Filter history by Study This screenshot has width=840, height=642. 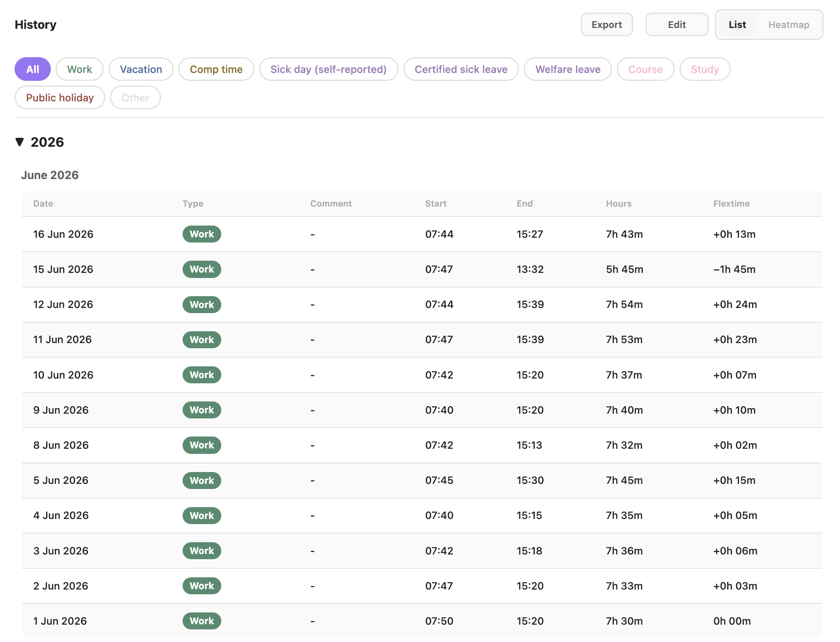(x=705, y=69)
